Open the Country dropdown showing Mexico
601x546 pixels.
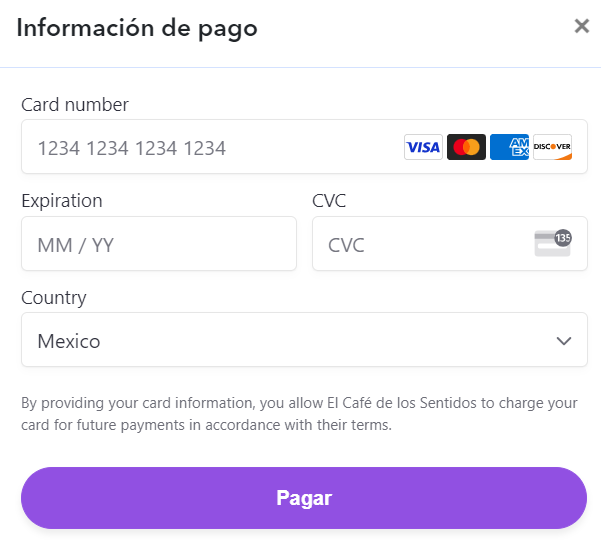(x=304, y=340)
